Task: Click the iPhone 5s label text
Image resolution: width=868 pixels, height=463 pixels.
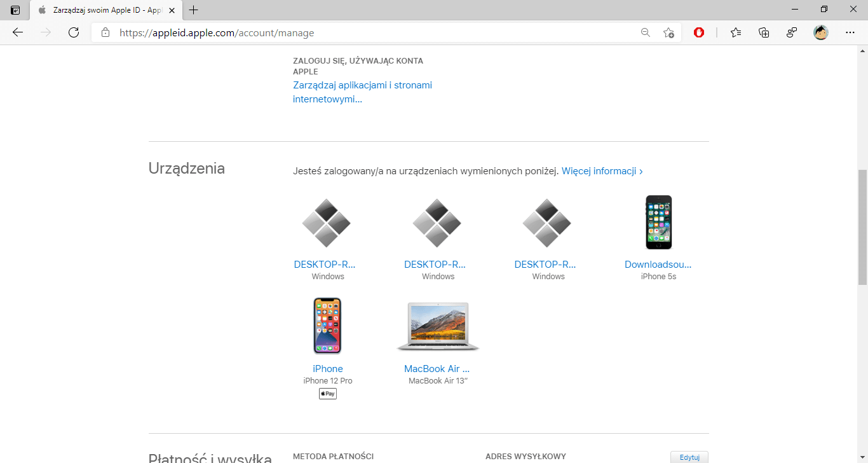Action: (x=658, y=277)
